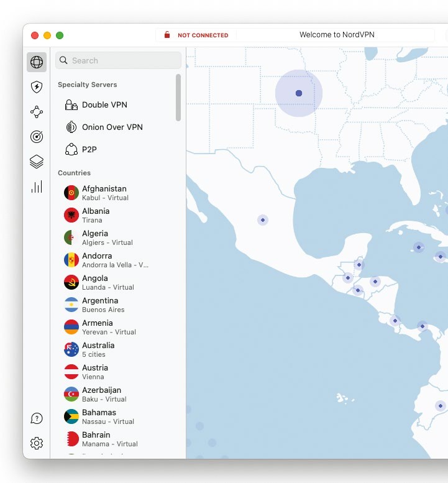The image size is (448, 483).
Task: Select P2P specialty server
Action: point(118,149)
